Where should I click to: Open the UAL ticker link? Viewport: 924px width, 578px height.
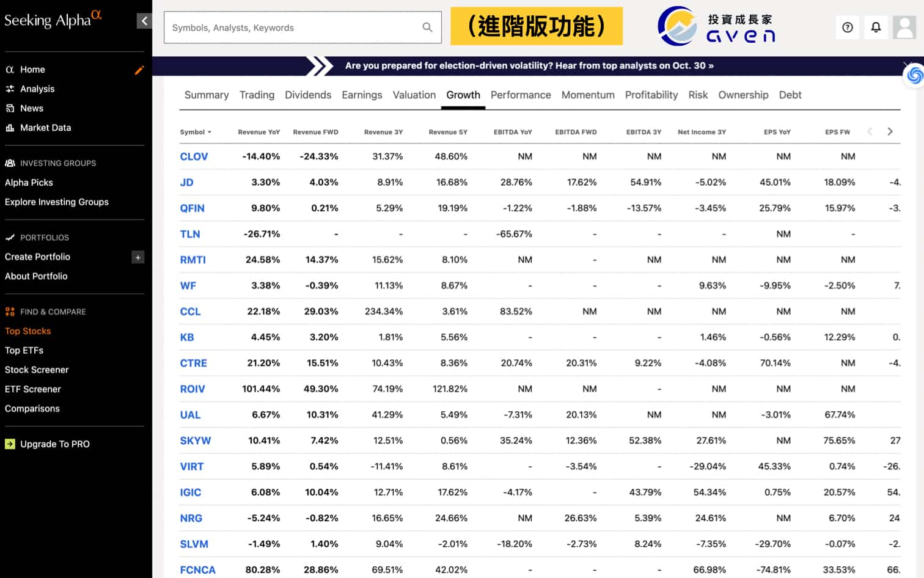[190, 415]
